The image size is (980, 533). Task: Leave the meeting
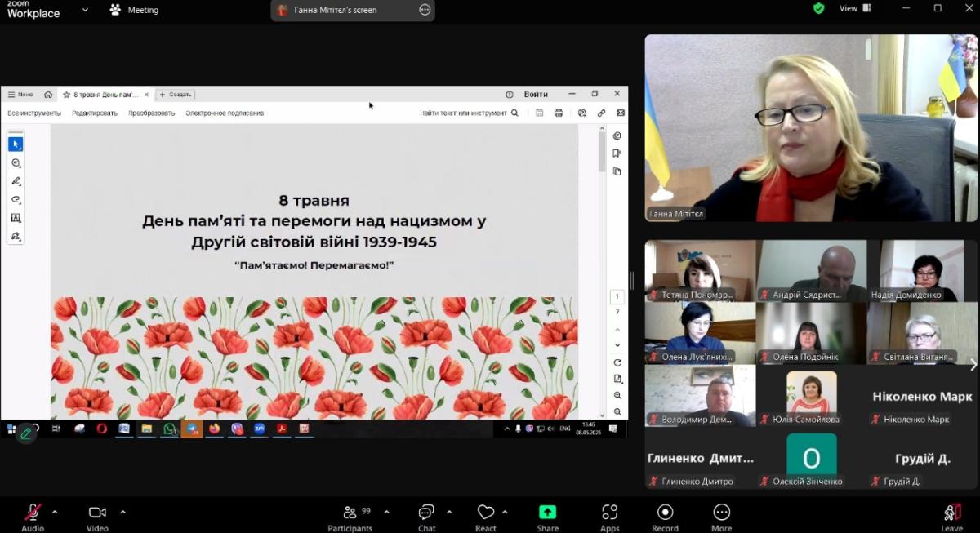[x=951, y=517]
